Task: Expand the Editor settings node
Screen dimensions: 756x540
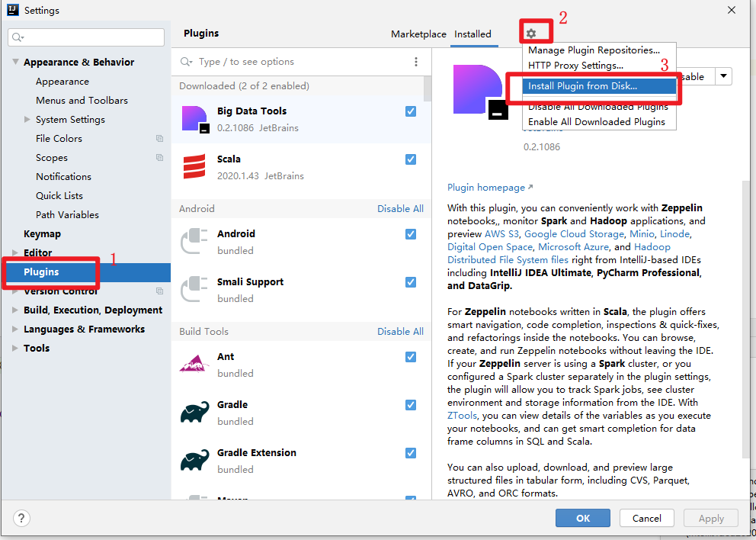Action: [15, 252]
